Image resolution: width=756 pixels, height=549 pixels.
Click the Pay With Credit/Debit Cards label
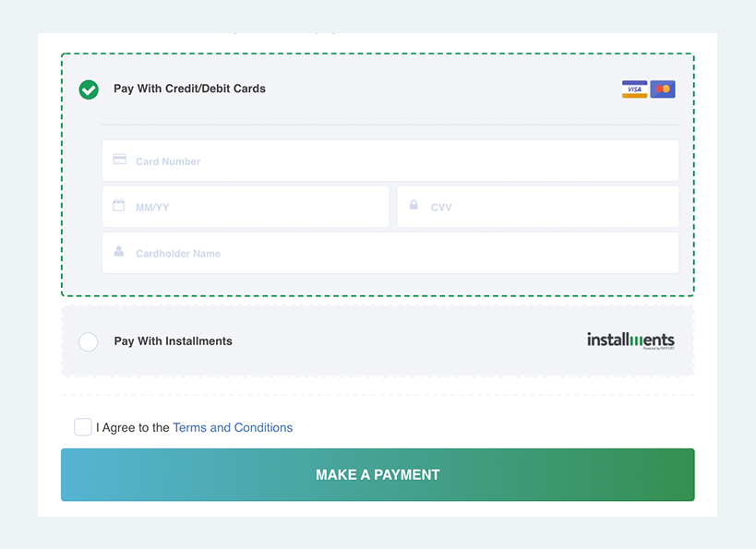pos(189,89)
